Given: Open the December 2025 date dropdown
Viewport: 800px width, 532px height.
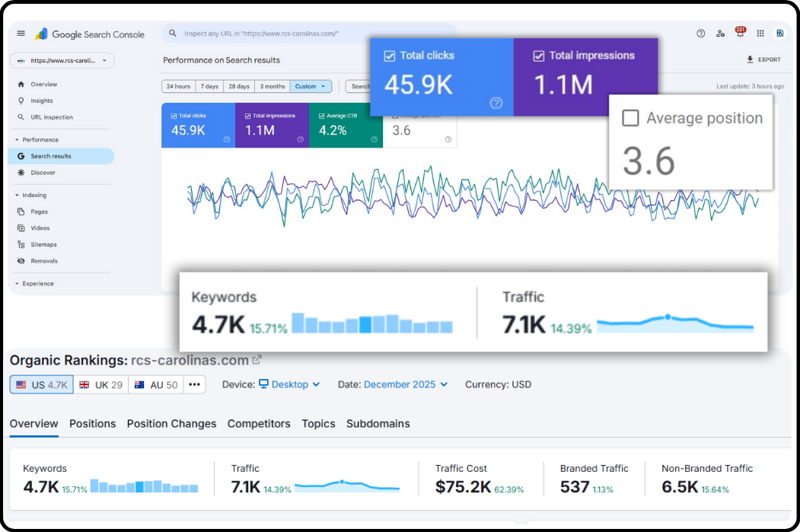Looking at the screenshot, I should [405, 384].
